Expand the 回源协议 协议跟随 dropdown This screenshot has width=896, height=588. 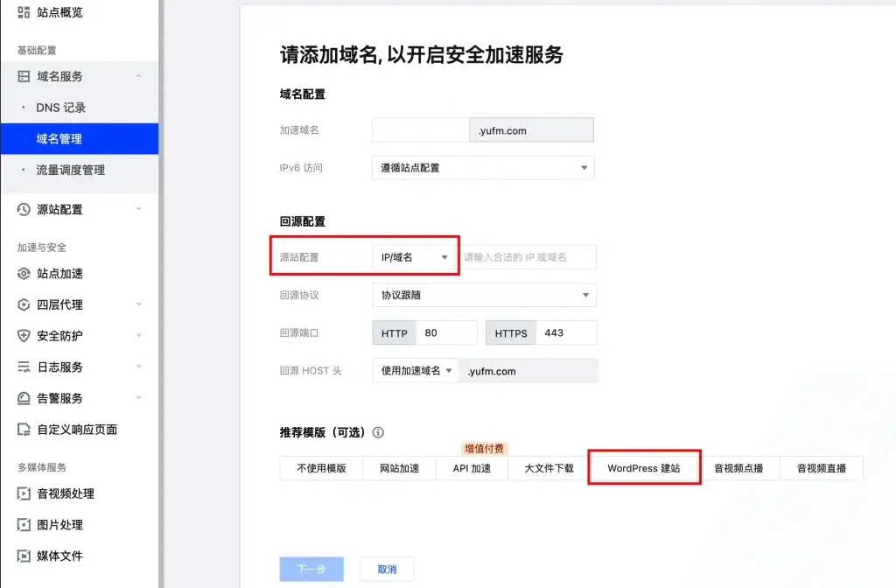(483, 295)
